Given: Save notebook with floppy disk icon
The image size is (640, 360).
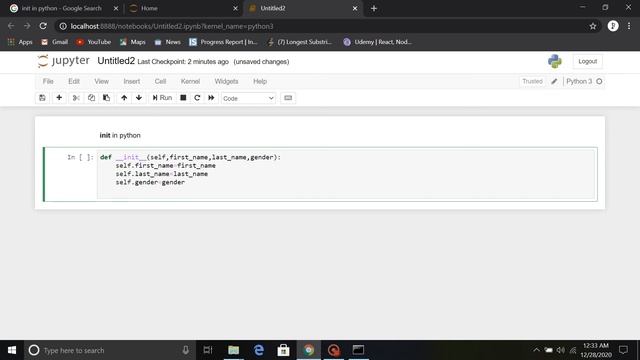Looking at the screenshot, I should tap(42, 98).
